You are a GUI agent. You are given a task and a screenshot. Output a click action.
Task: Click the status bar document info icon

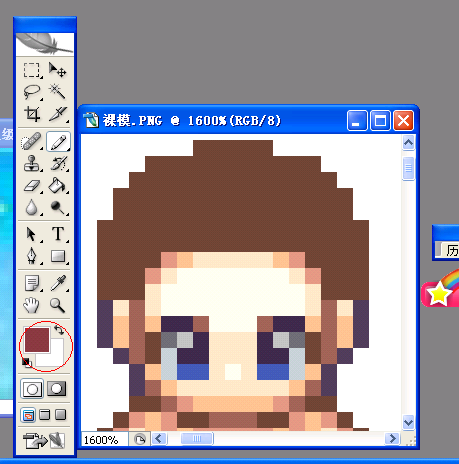coord(140,439)
